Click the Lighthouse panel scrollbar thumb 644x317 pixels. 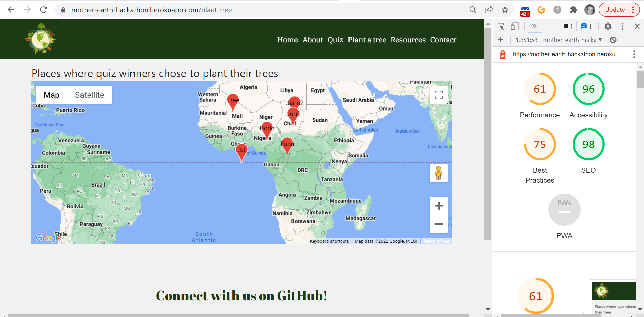point(640,80)
